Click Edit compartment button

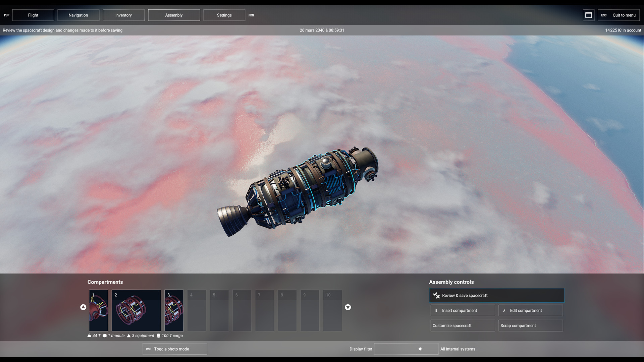(x=530, y=310)
